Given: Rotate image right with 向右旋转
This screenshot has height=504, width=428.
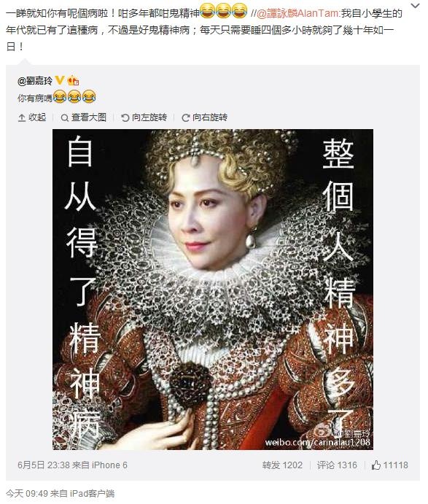Looking at the screenshot, I should [x=204, y=117].
